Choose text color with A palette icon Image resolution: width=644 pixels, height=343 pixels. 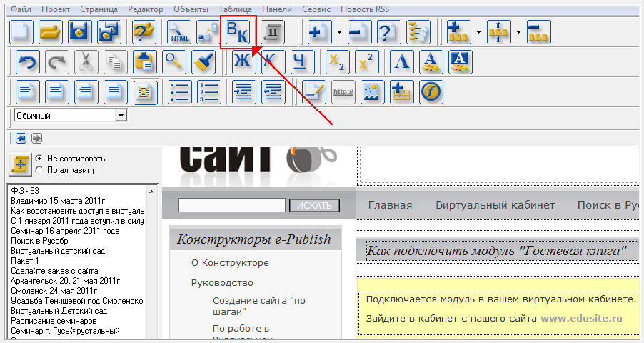431,62
